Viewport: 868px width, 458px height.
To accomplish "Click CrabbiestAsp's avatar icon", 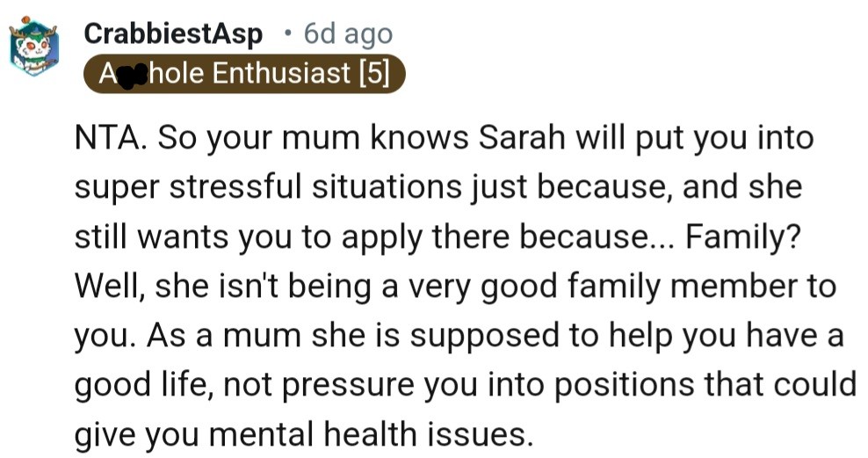I will point(33,48).
